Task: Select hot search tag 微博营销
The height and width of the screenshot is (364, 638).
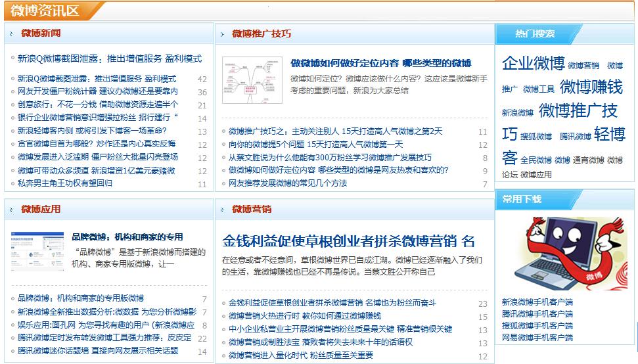Action: [x=583, y=65]
